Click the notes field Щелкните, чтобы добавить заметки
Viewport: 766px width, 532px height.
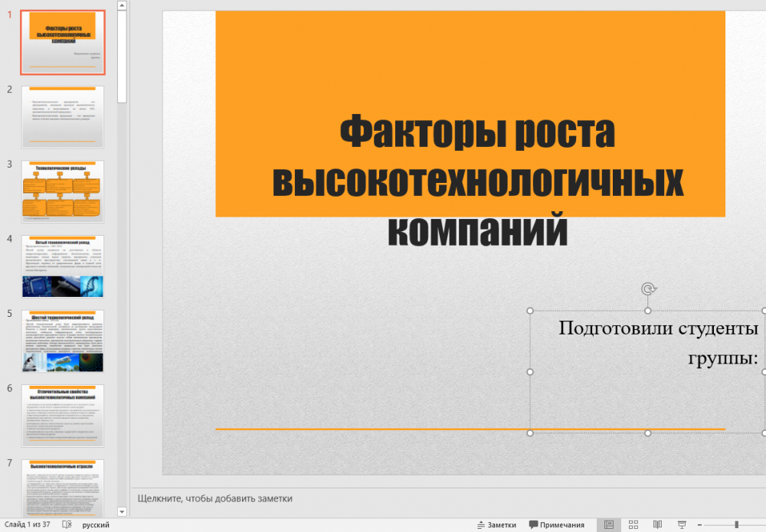(215, 498)
